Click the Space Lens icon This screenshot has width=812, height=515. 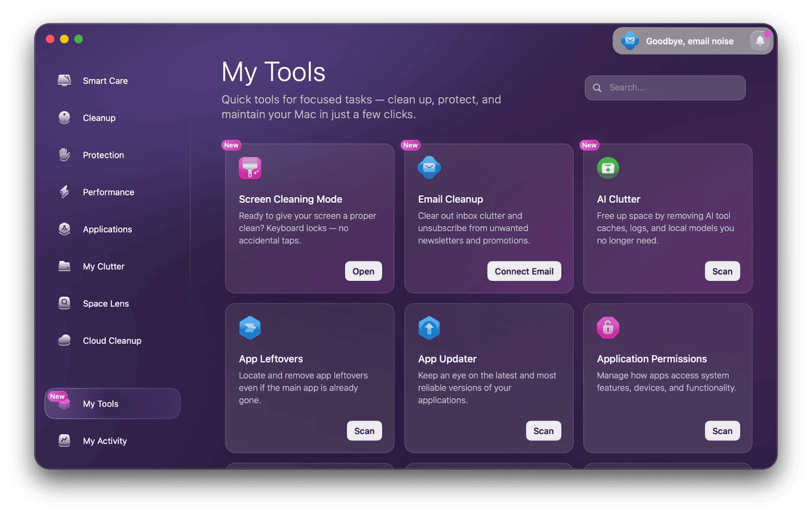point(64,303)
